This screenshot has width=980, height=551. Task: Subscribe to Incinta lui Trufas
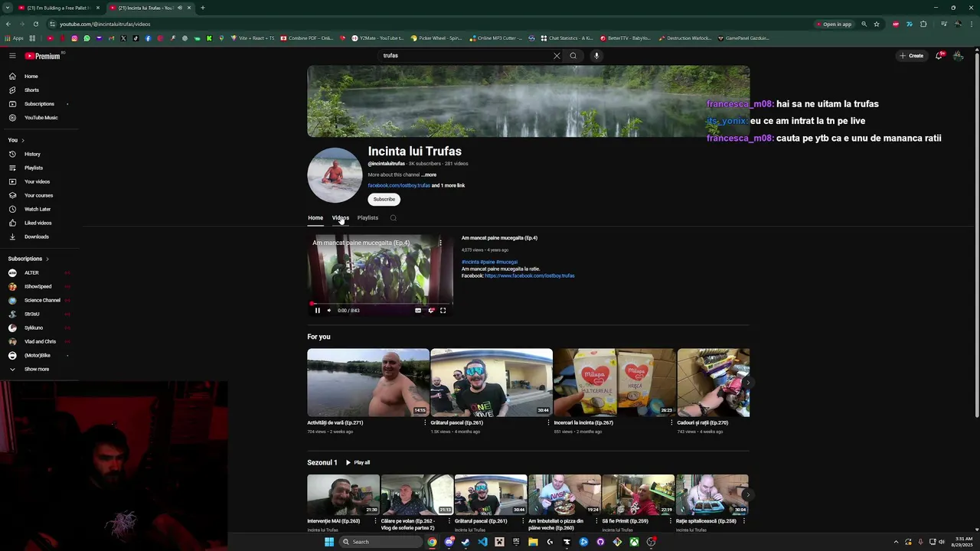pyautogui.click(x=384, y=199)
